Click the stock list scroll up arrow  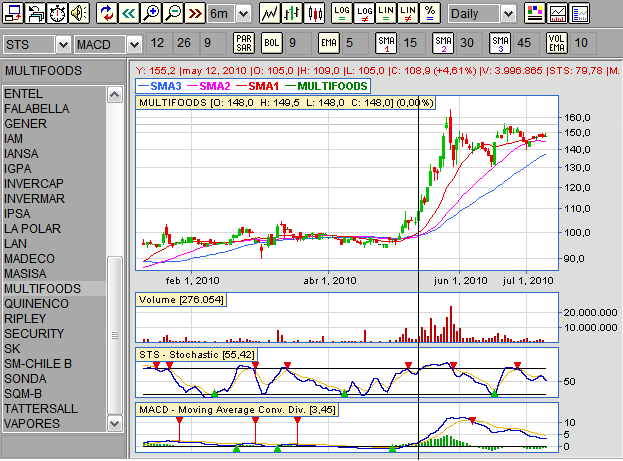(114, 95)
